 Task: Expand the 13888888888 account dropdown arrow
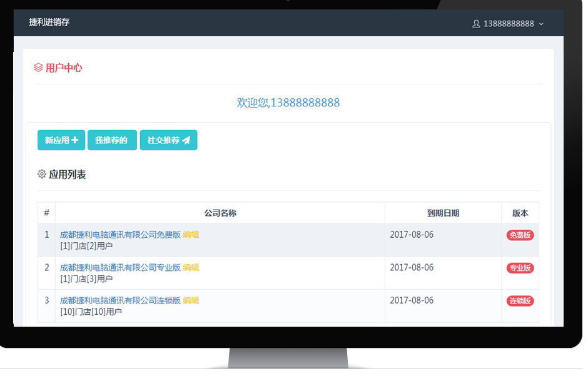541,24
